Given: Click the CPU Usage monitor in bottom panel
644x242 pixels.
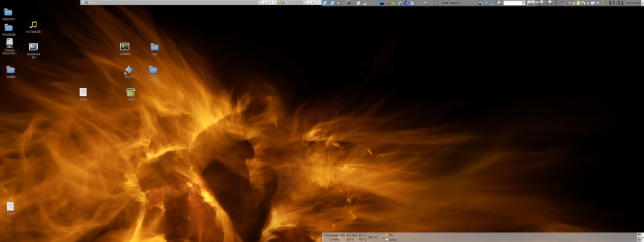Looking at the screenshot, I should pos(335,235).
